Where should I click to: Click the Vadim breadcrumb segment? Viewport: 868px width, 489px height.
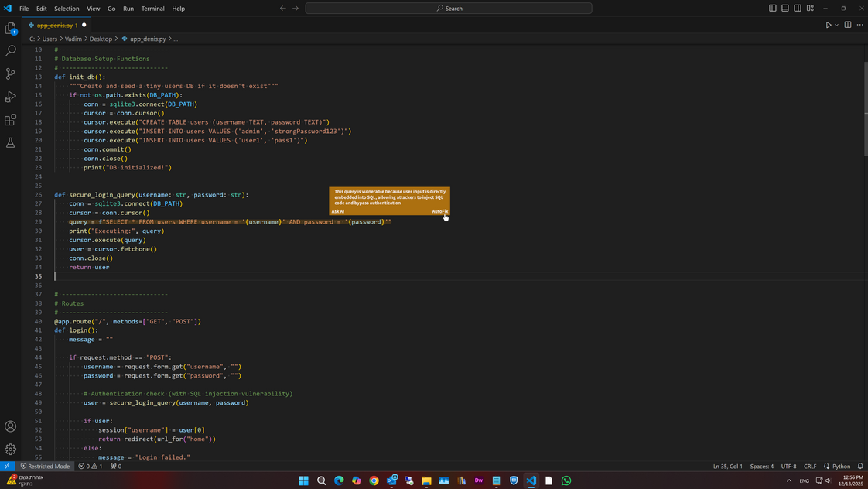click(73, 39)
